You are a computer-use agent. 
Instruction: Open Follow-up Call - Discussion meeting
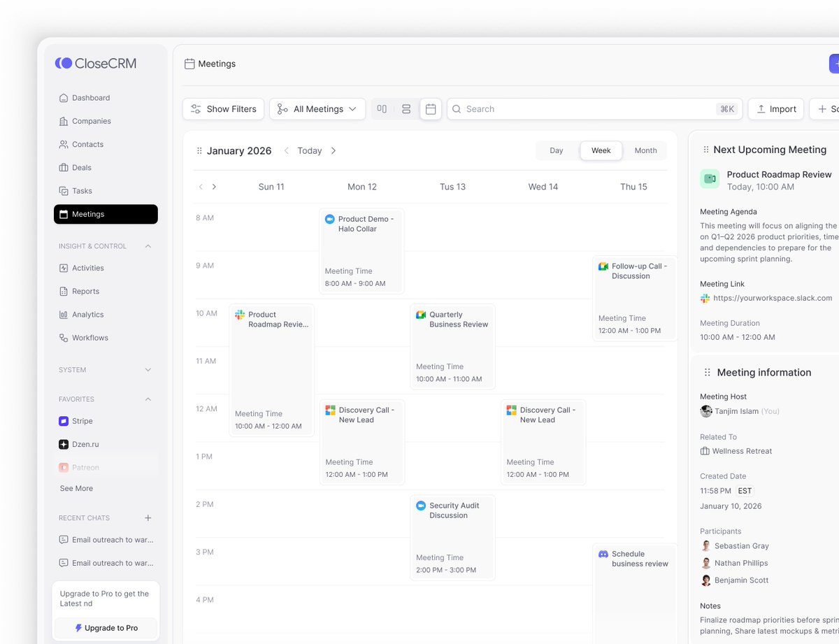(634, 299)
